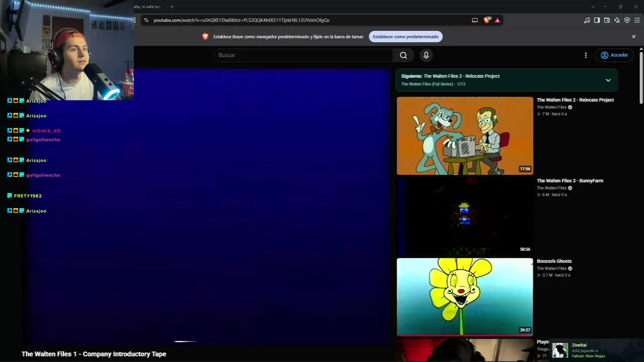644x362 pixels.
Task: Click the Brave logo in the default-browser banner
Action: [205, 37]
